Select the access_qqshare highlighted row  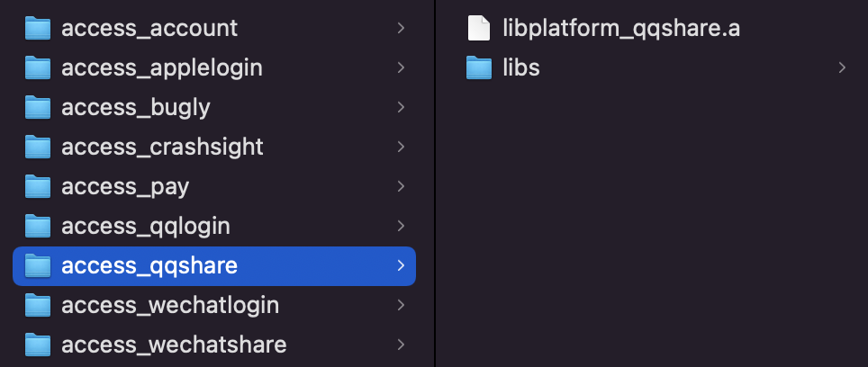214,266
